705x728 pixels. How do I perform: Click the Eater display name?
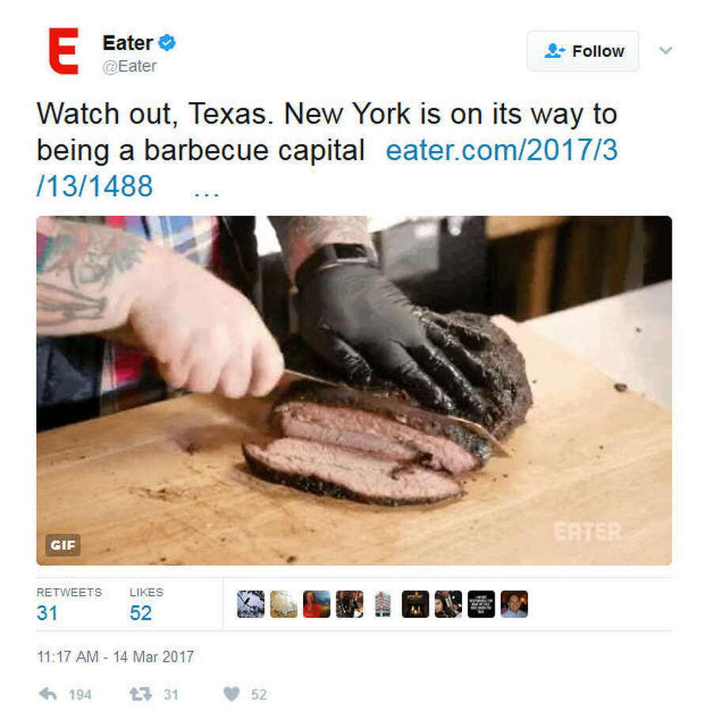(127, 43)
